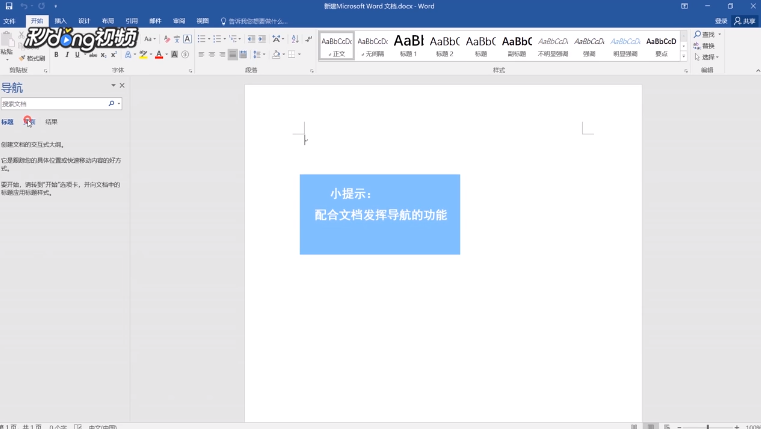Click the red Font Color A swatch
The height and width of the screenshot is (429, 761).
pos(159,55)
